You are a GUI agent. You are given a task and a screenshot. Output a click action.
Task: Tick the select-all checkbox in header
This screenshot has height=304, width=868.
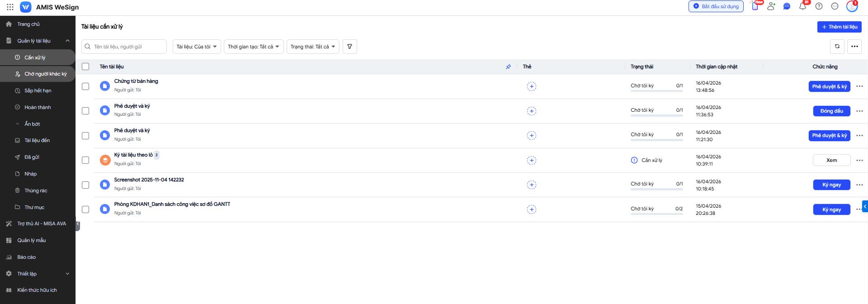(85, 66)
